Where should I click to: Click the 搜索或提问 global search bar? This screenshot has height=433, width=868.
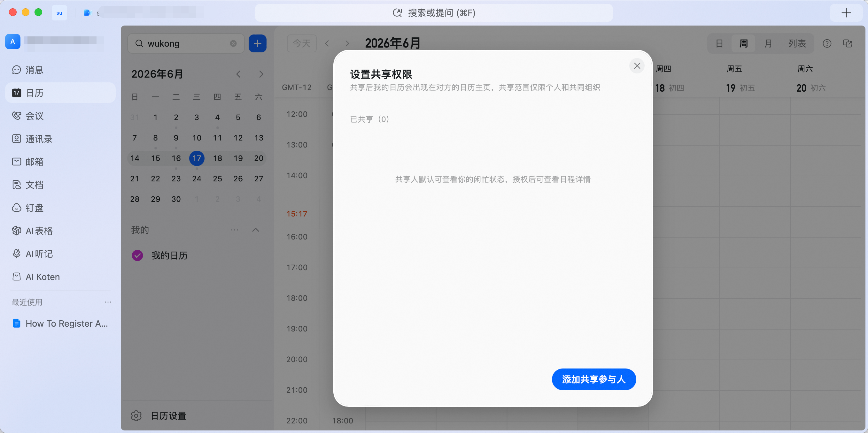pos(434,13)
